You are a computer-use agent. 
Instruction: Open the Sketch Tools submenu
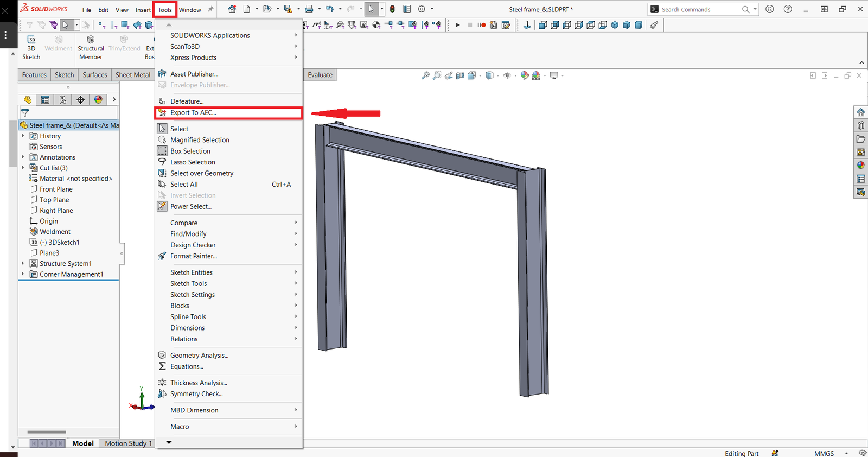189,283
